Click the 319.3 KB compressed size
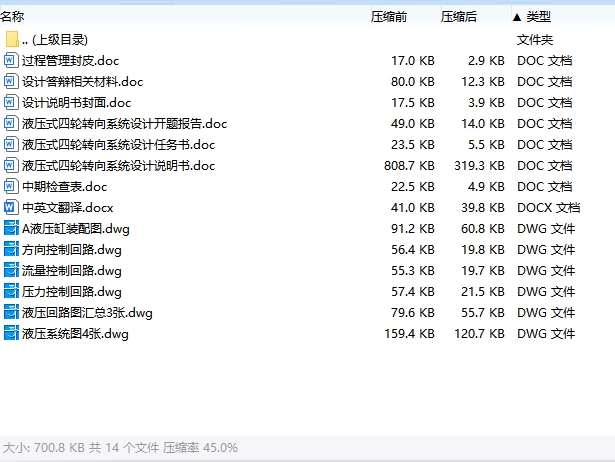 [479, 166]
